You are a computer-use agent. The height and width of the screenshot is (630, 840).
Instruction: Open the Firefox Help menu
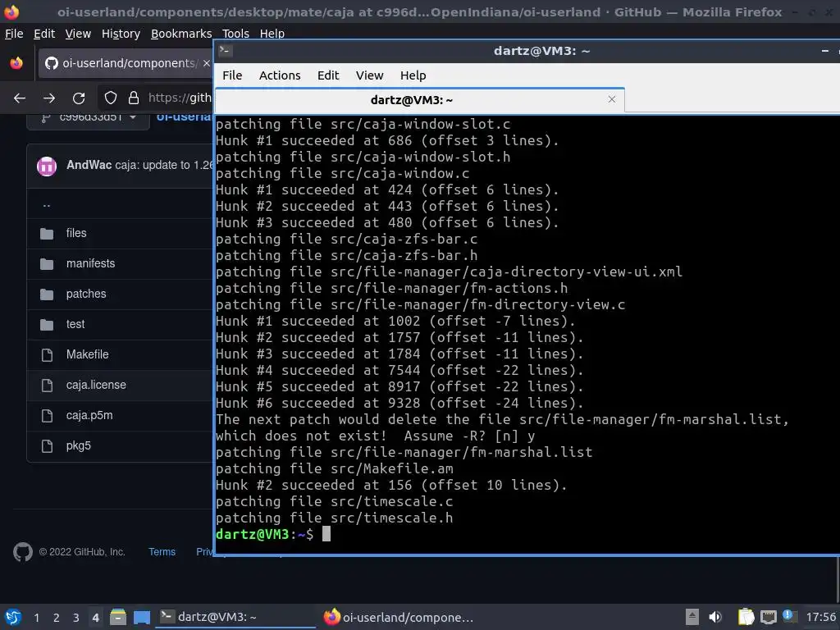(x=272, y=34)
